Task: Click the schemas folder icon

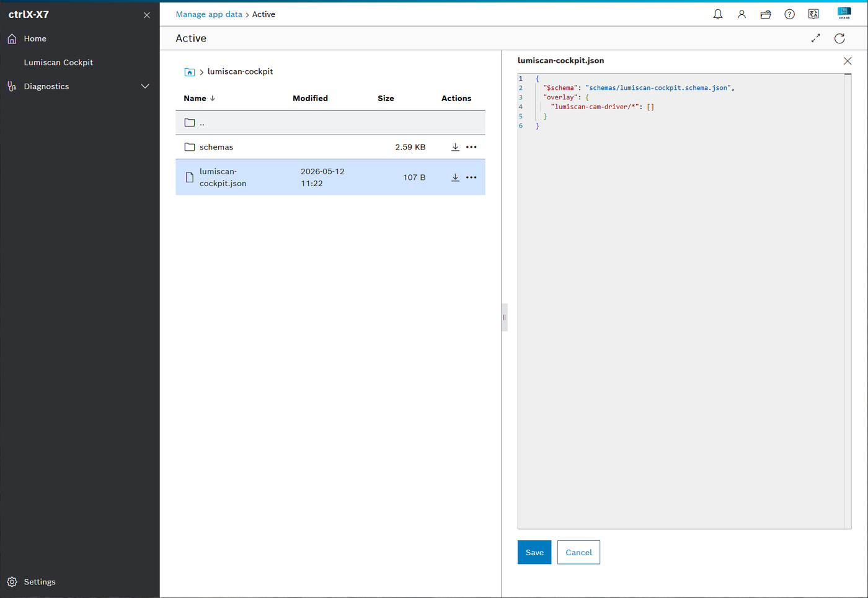Action: point(190,147)
